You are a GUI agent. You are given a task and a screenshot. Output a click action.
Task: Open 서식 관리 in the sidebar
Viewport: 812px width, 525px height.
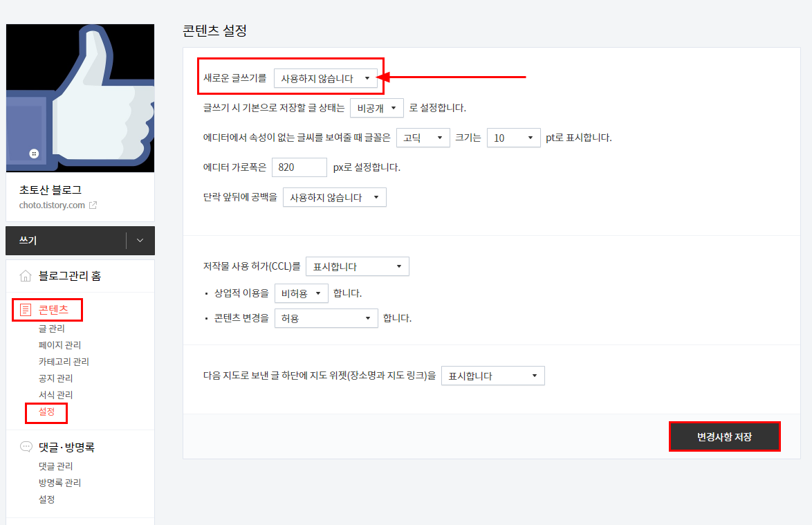pos(55,394)
